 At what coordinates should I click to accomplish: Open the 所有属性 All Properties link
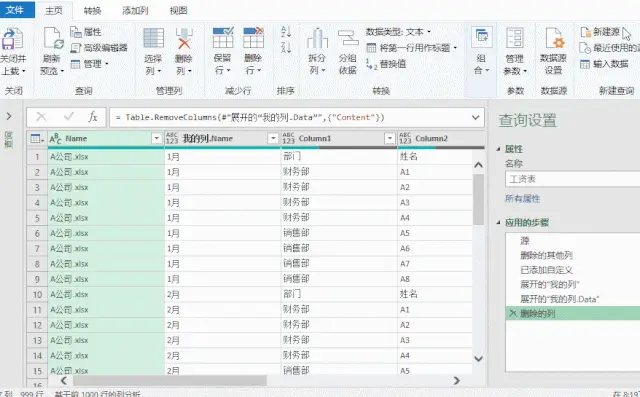coord(522,199)
